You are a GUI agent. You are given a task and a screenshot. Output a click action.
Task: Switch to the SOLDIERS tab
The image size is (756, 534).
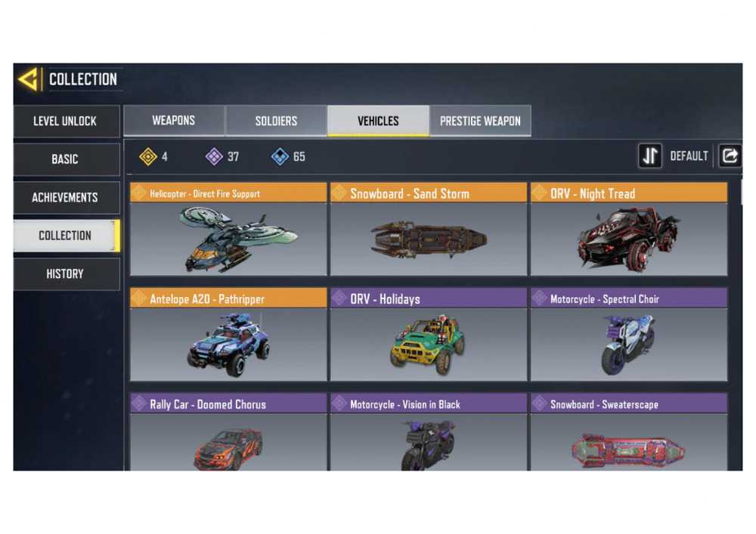(x=276, y=121)
